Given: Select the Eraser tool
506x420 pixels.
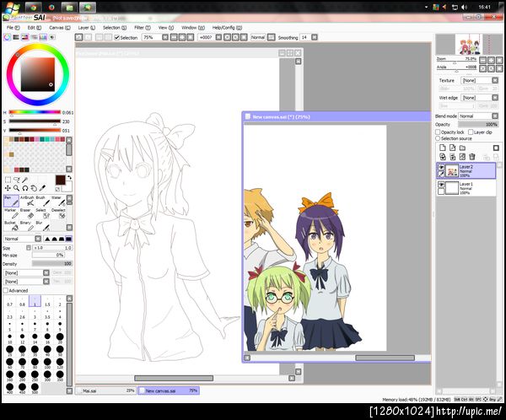Looking at the screenshot, I should coord(28,213).
